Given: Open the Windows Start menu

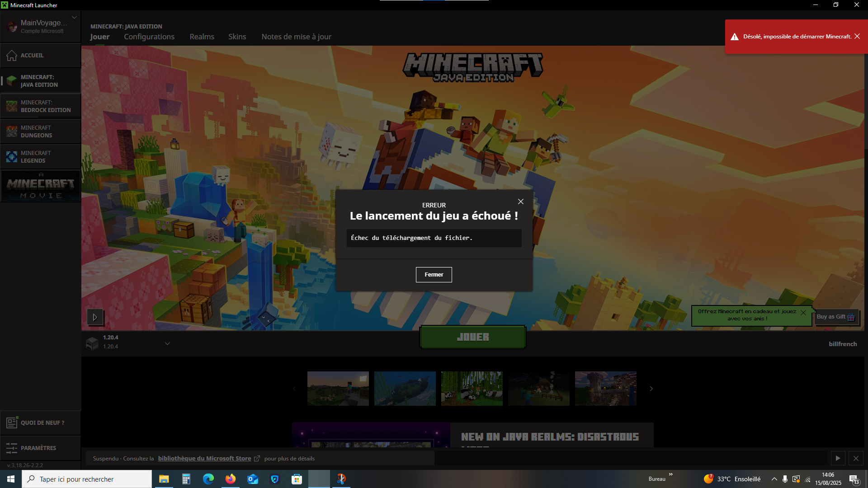Looking at the screenshot, I should [x=11, y=479].
